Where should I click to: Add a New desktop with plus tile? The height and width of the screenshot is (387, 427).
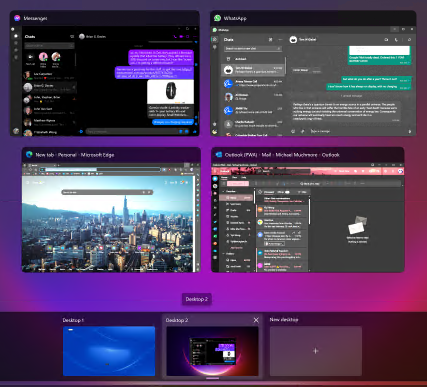(316, 351)
